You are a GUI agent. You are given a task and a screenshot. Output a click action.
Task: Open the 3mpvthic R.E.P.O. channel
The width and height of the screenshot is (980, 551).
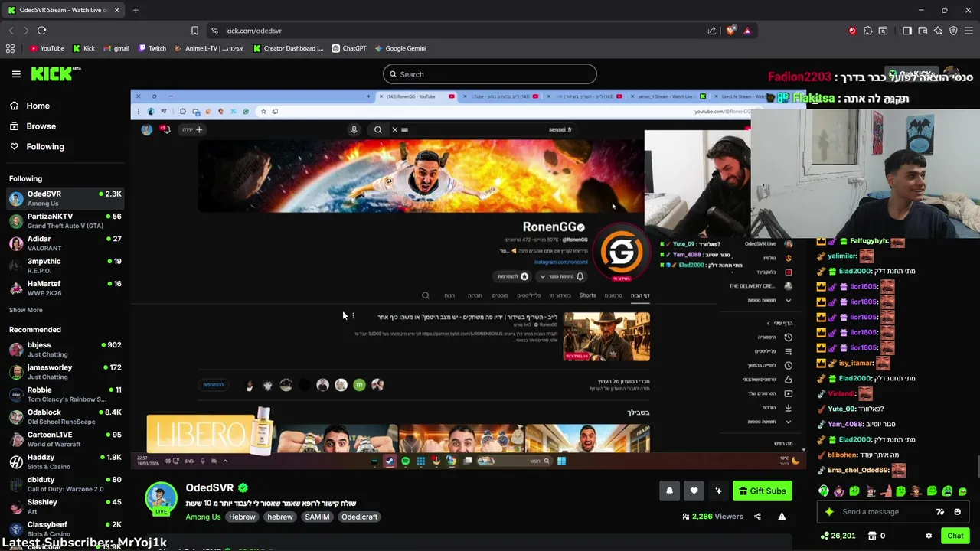click(x=65, y=266)
